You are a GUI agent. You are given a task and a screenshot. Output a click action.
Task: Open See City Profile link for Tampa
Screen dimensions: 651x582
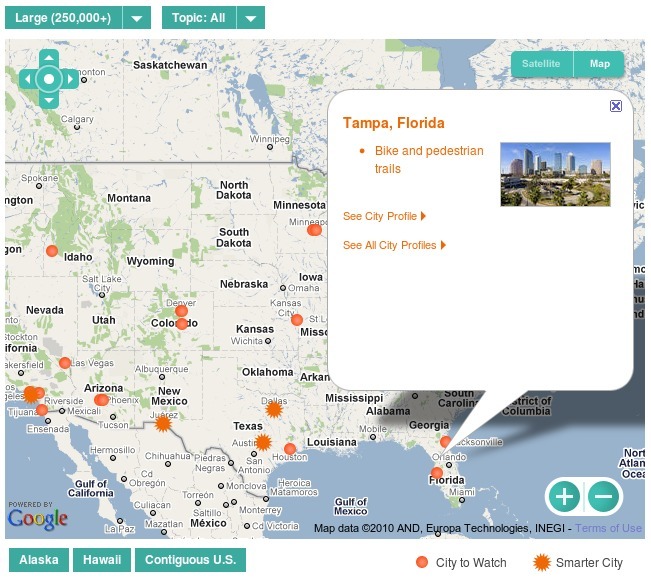point(384,216)
